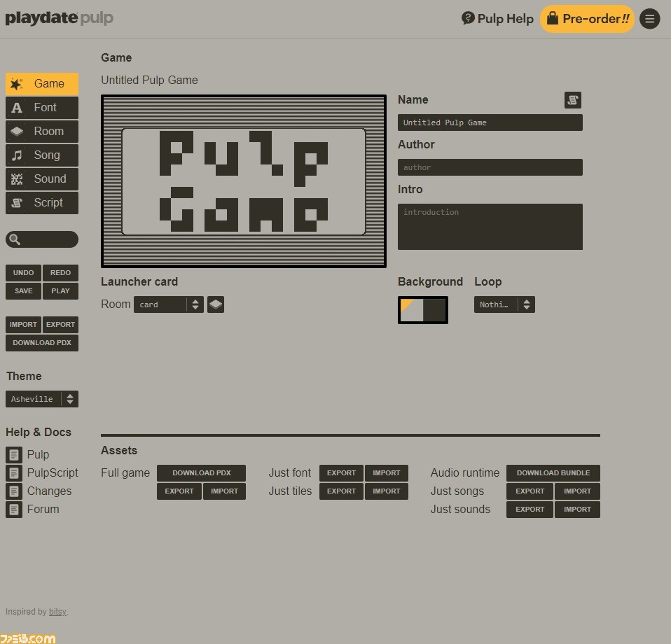The width and height of the screenshot is (671, 644).
Task: Import a full game in Assets
Action: click(224, 491)
